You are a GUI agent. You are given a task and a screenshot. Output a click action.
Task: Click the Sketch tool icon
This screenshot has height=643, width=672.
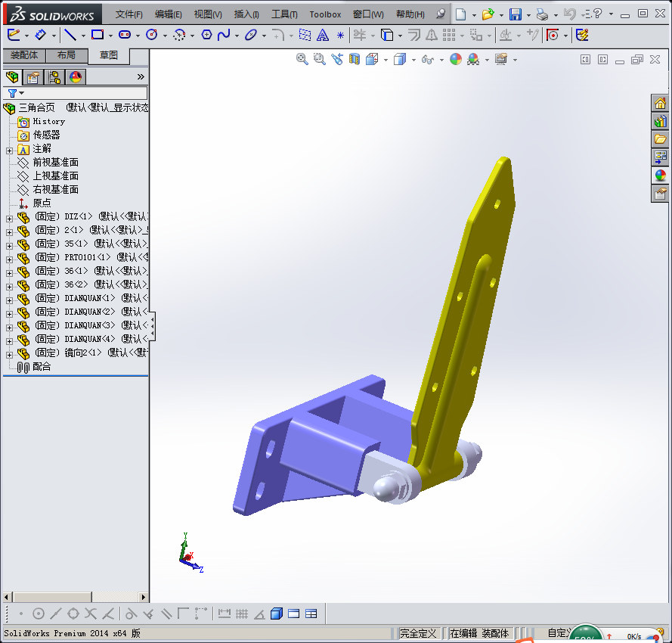coord(14,35)
